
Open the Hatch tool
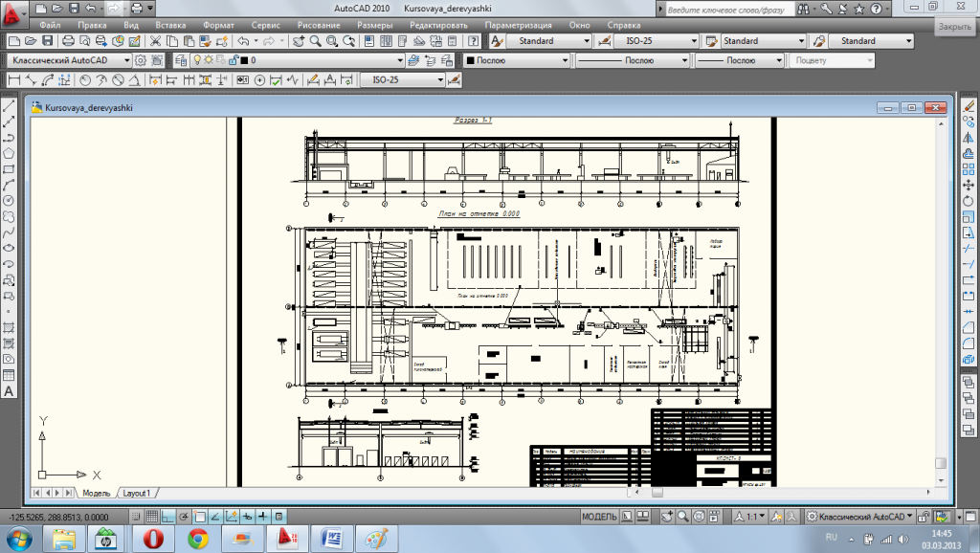pyautogui.click(x=9, y=327)
